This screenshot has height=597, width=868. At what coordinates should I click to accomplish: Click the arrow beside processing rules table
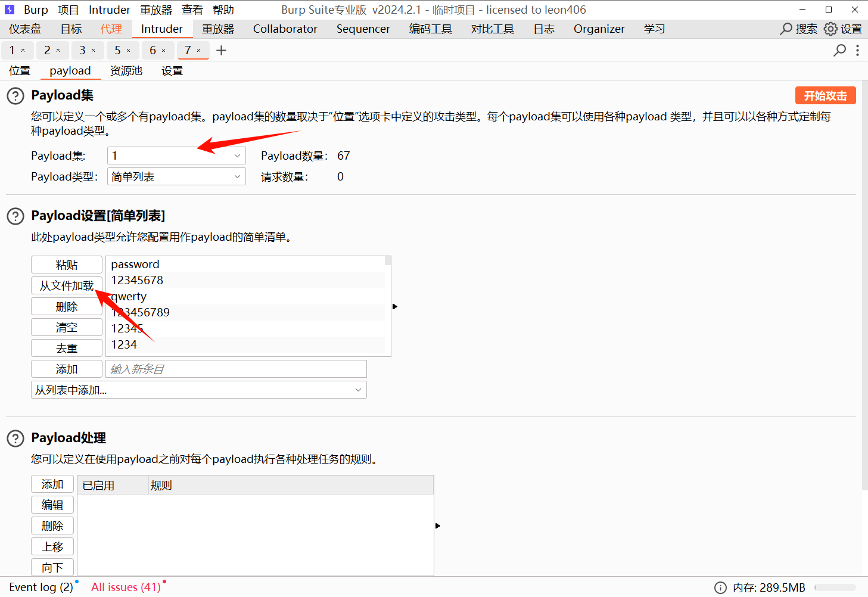coord(438,526)
